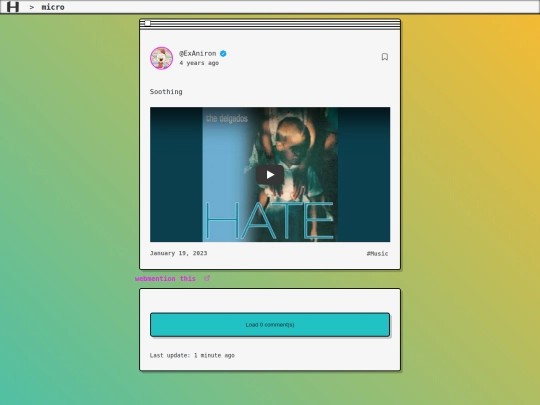The image size is (540, 405).
Task: Click the video thumbnail title 'the delgados'
Action: coord(227,118)
